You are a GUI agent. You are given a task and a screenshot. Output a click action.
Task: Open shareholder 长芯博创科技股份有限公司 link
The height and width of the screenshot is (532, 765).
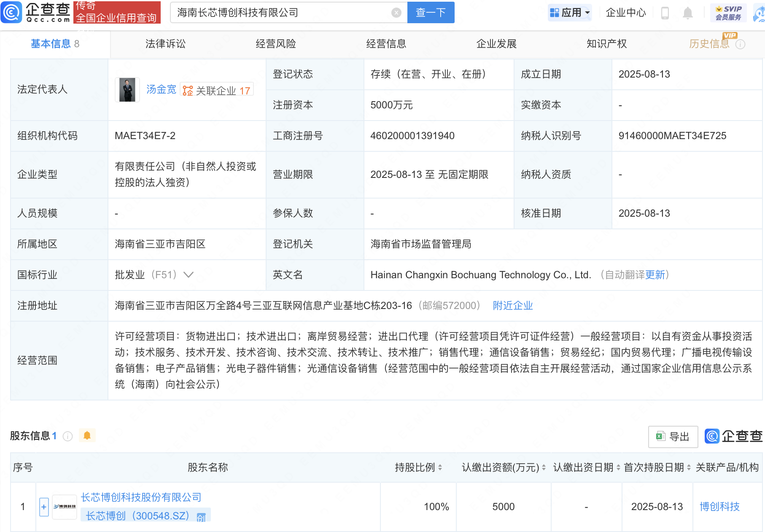click(141, 497)
